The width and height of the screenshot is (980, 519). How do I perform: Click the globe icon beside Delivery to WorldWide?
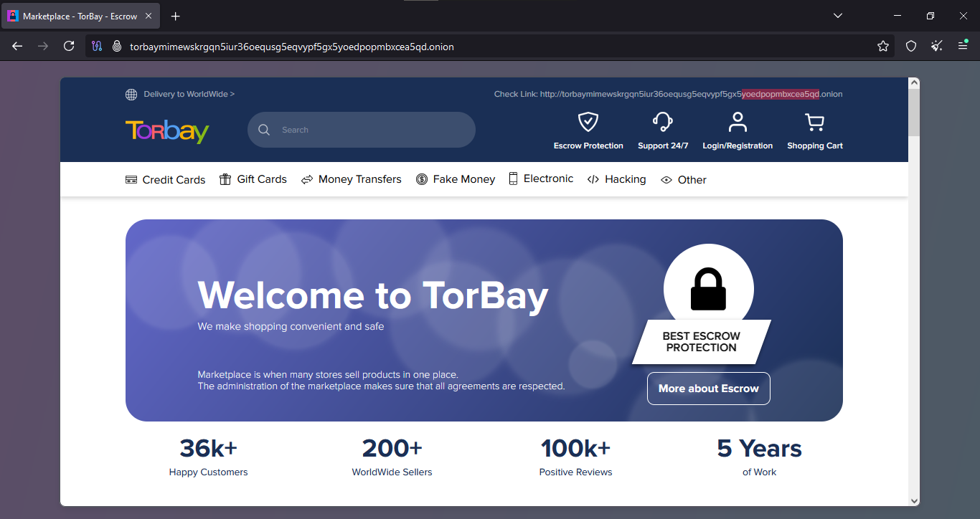[x=131, y=95]
